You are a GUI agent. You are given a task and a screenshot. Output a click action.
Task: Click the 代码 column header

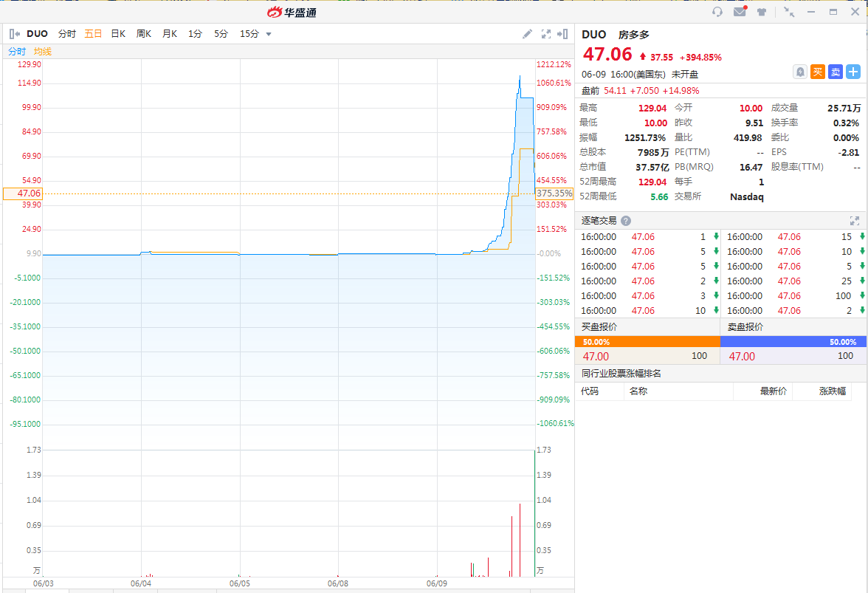(590, 391)
